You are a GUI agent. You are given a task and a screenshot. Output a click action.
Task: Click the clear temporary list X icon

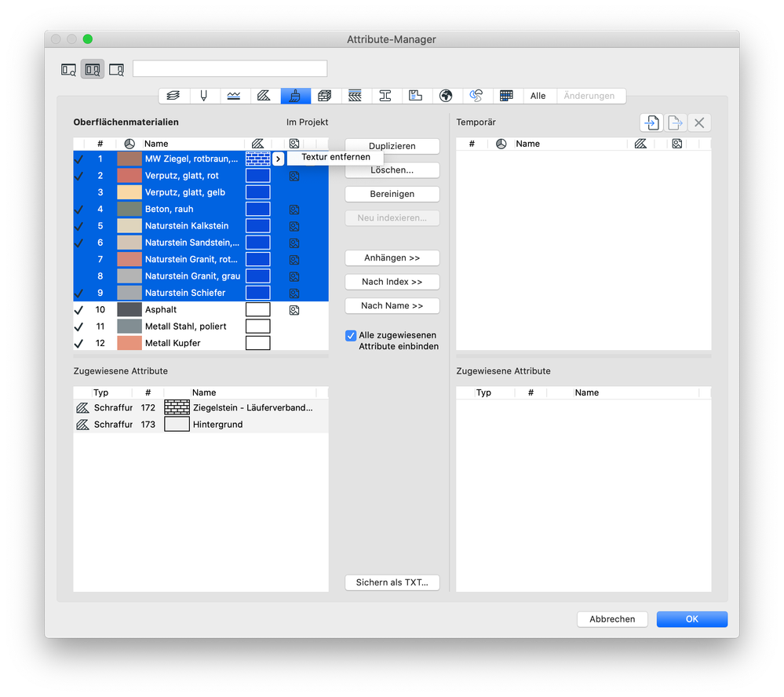699,122
